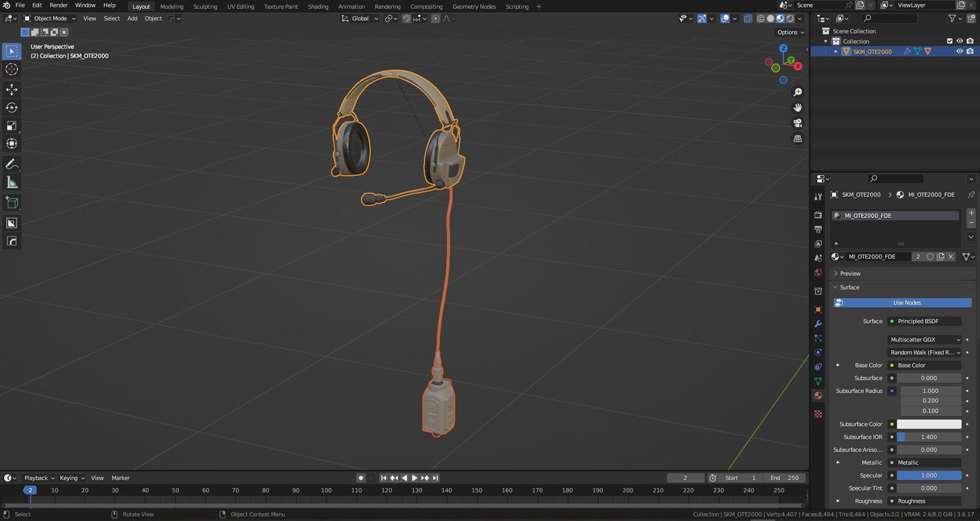Select the Cursor tool in the left toolbar
The height and width of the screenshot is (521, 980).
12,69
